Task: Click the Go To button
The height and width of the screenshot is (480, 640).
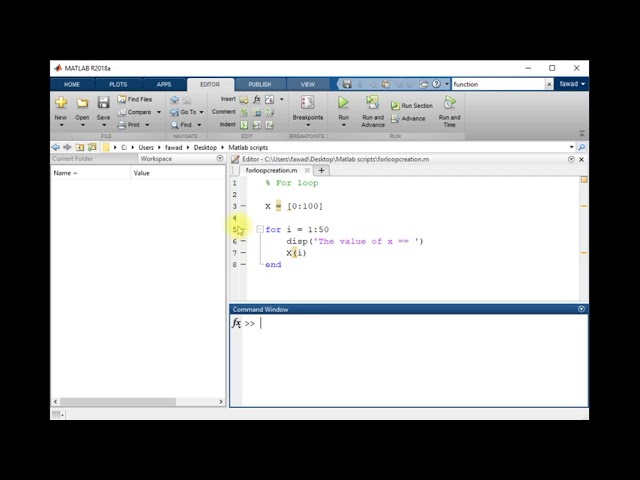Action: (183, 112)
